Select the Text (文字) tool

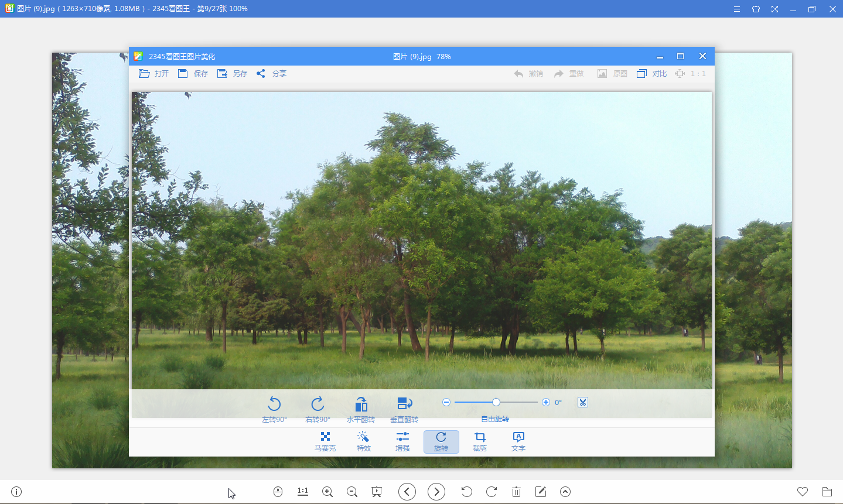click(x=518, y=441)
